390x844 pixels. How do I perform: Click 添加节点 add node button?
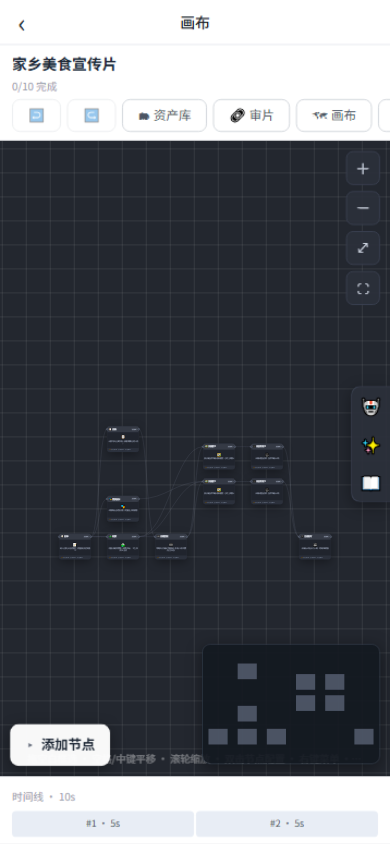point(60,745)
